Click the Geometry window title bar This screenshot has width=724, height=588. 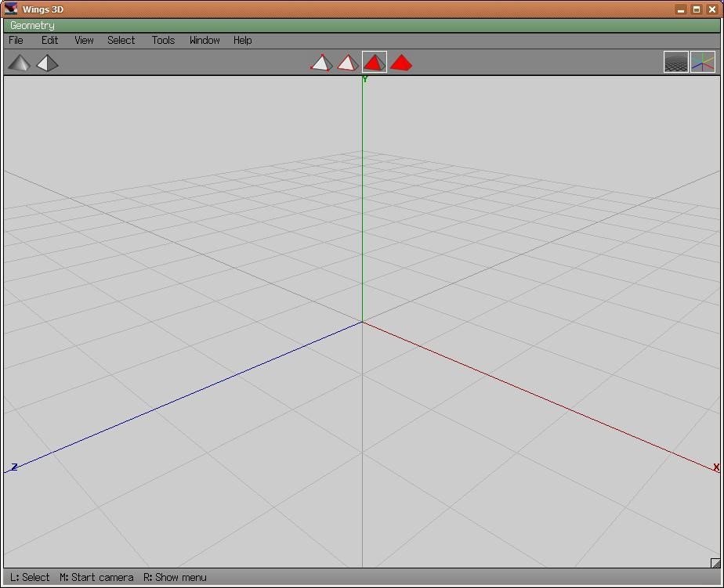point(360,26)
